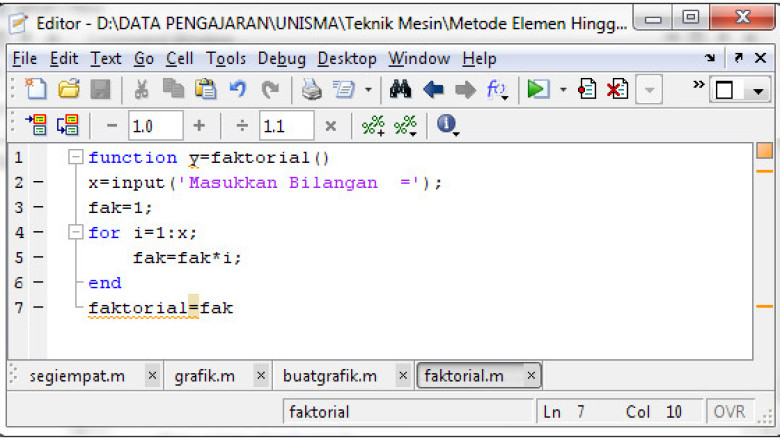Viewport: 780px width, 440px height.
Task: Toggle breakpoint dash on line 6
Action: click(x=38, y=282)
